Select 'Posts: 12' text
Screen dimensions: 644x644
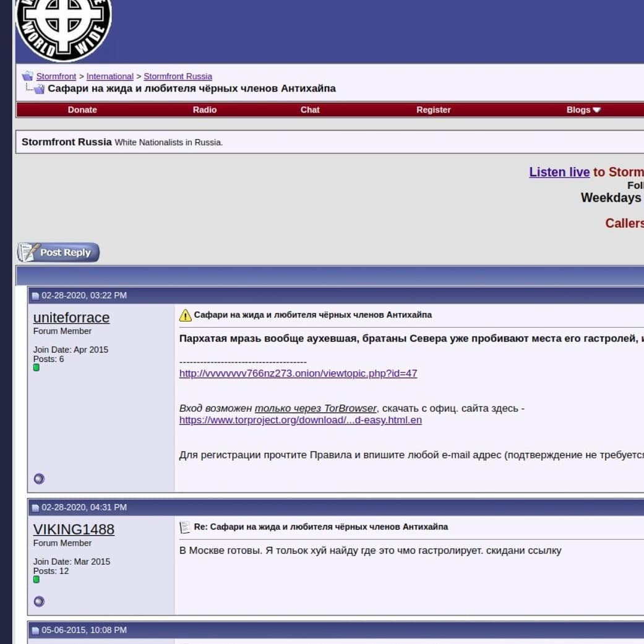point(51,571)
